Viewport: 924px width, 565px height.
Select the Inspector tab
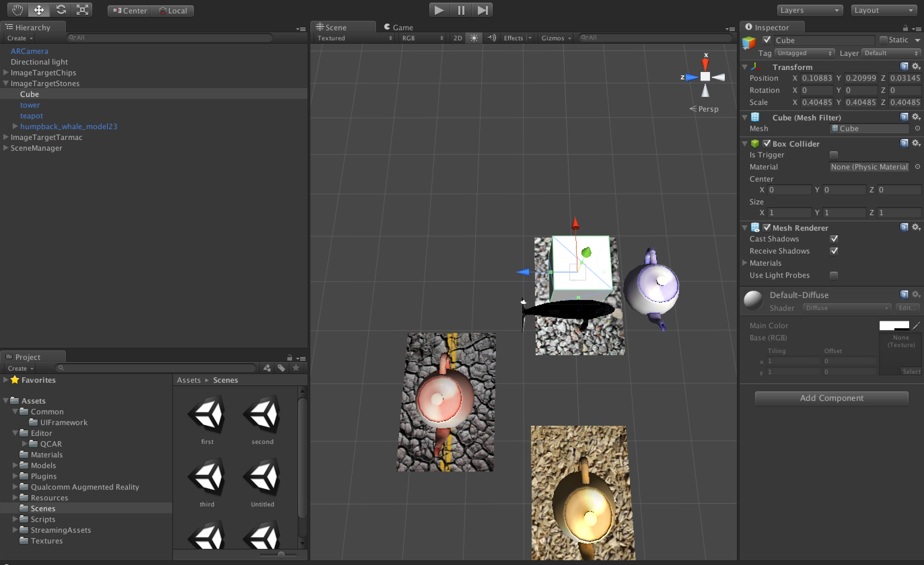coord(772,27)
